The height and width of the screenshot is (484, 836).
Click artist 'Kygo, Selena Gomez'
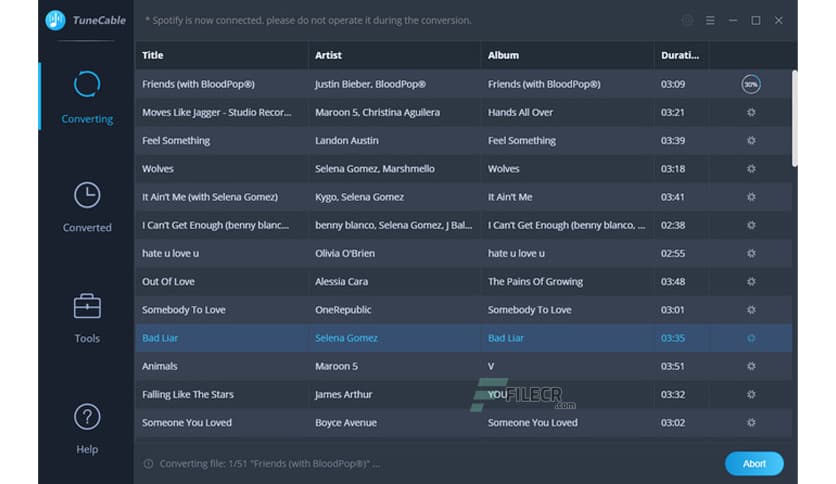pyautogui.click(x=359, y=197)
